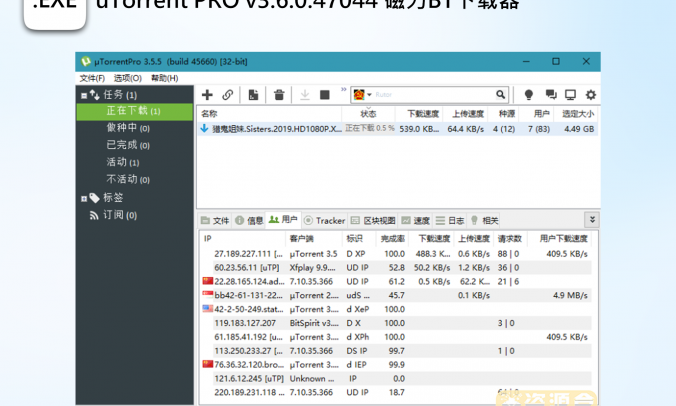Viewport: 676px width, 406px height.
Task: Select peer 61.185.41.192 row
Action: (x=397, y=337)
